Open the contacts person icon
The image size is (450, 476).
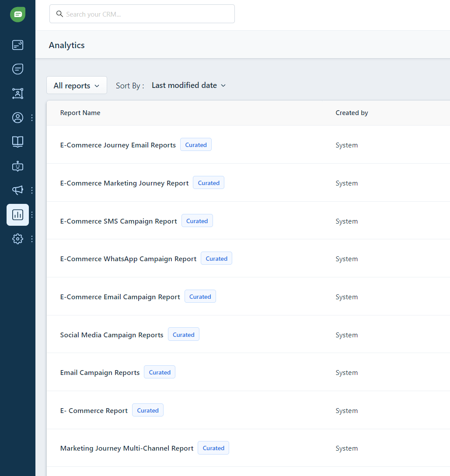(x=17, y=118)
